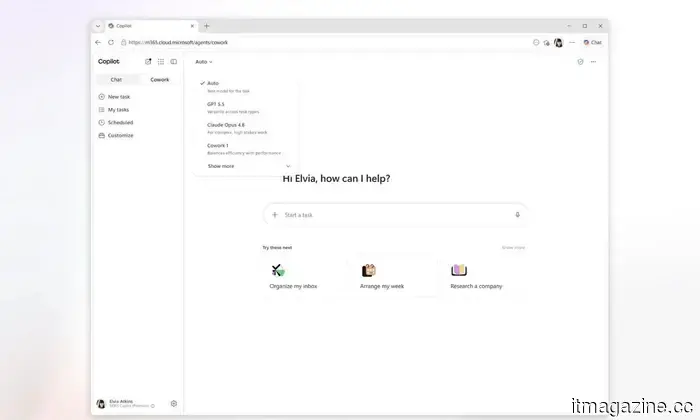Select the checked Auto model option

click(x=246, y=87)
